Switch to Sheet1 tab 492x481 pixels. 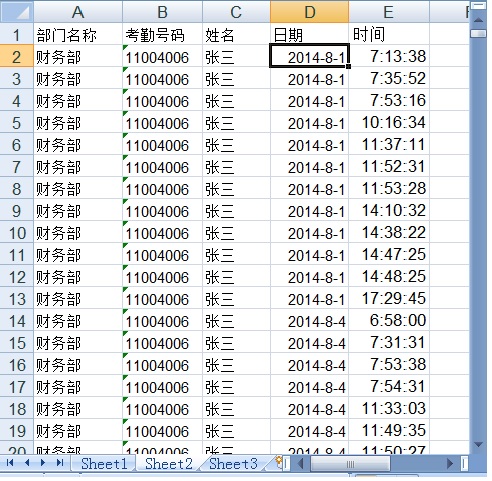(x=104, y=464)
